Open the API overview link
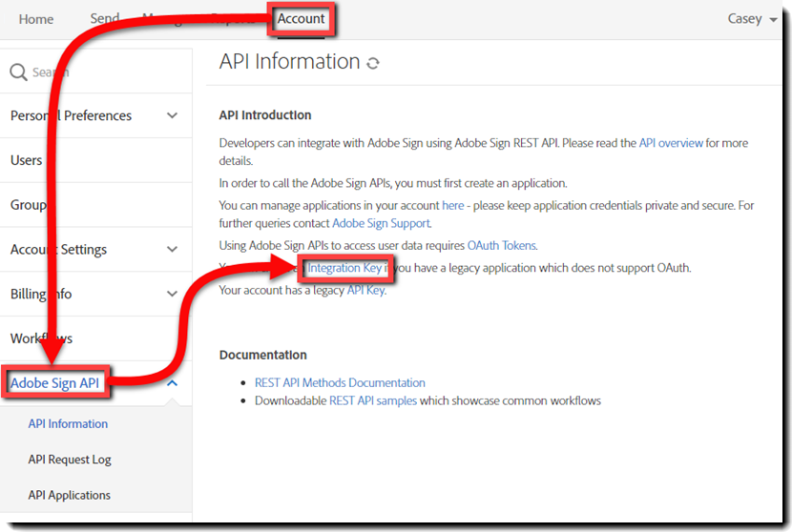 click(670, 143)
